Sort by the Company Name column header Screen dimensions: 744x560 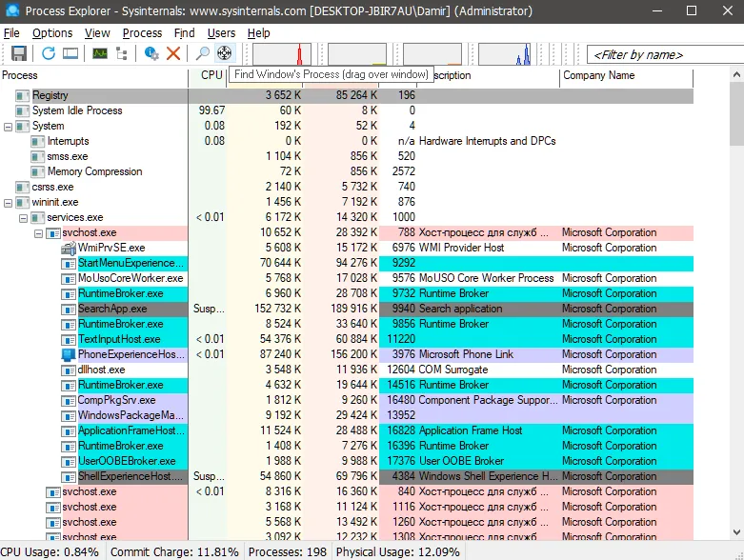click(x=598, y=75)
